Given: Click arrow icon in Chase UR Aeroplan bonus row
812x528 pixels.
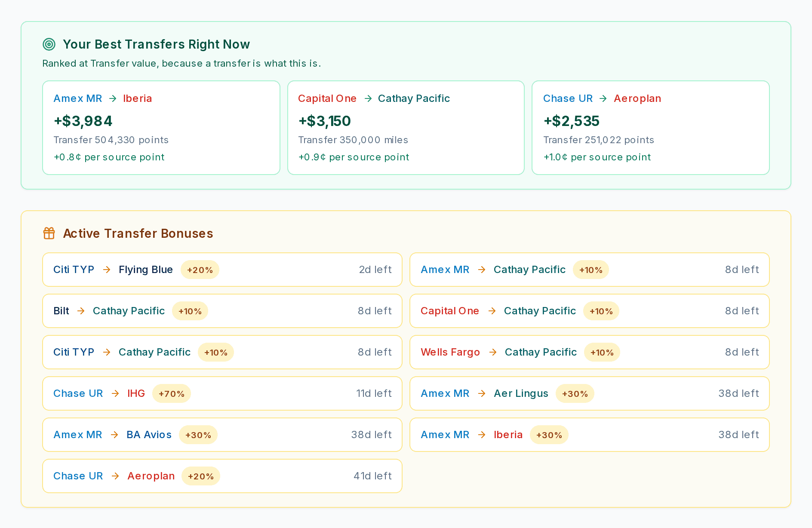Looking at the screenshot, I should (115, 476).
